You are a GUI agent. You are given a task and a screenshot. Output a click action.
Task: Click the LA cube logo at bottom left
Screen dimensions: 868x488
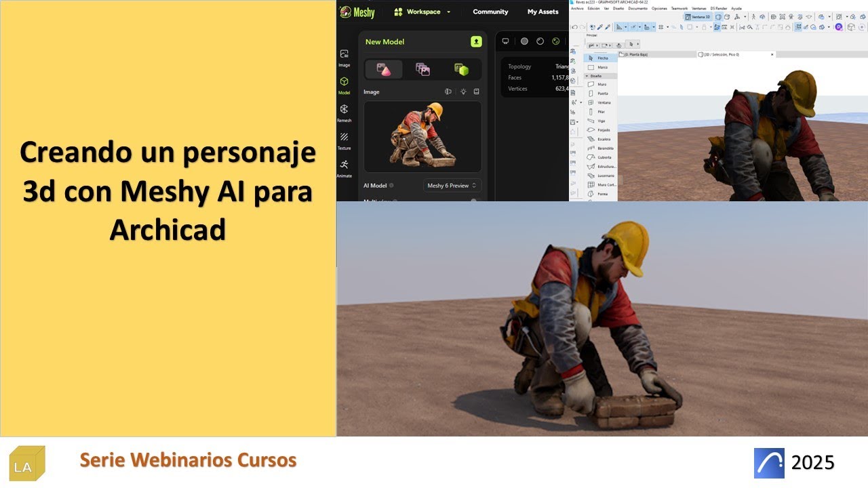point(27,464)
